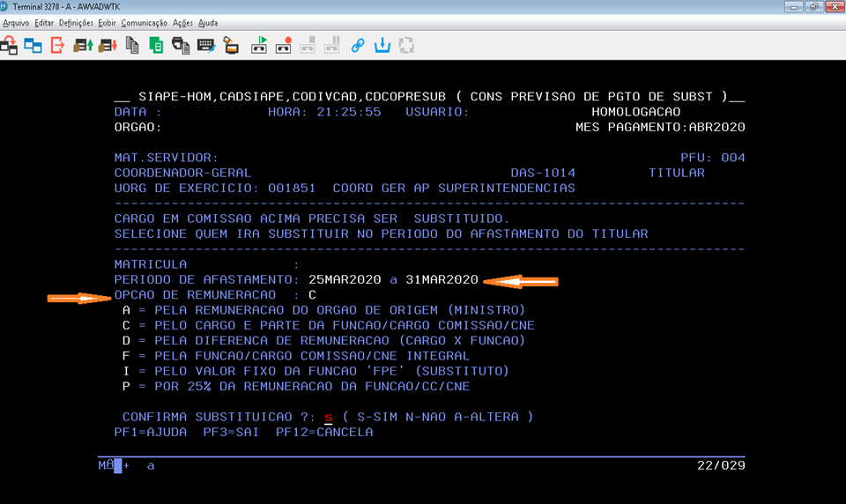Click the blue chain link icon
The width and height of the screenshot is (846, 504).
coord(358,44)
